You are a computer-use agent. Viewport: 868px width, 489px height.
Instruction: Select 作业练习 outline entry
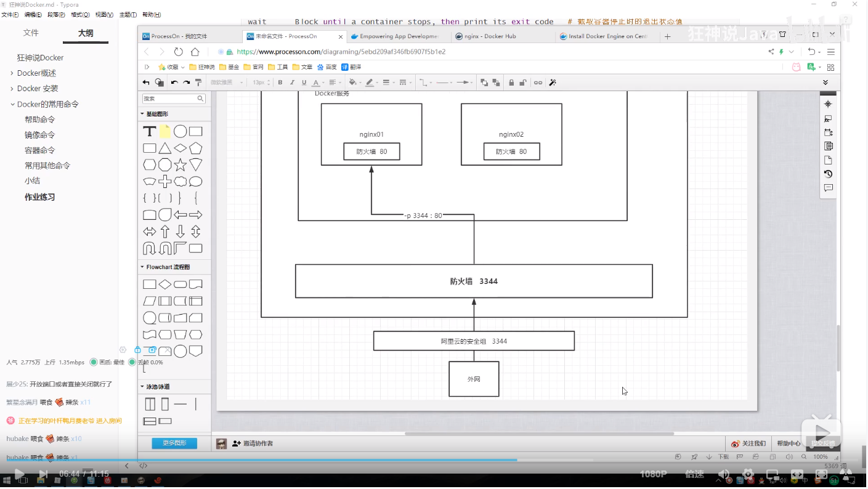tap(40, 197)
